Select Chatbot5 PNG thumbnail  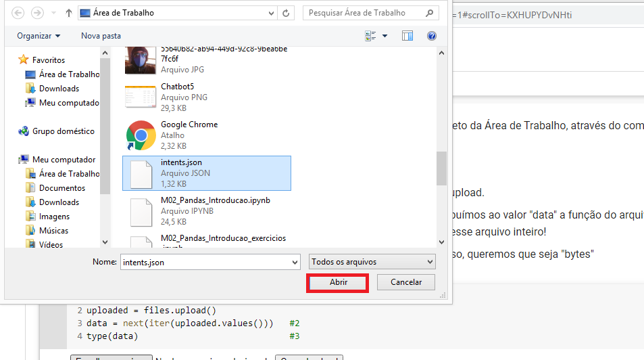pyautogui.click(x=141, y=97)
